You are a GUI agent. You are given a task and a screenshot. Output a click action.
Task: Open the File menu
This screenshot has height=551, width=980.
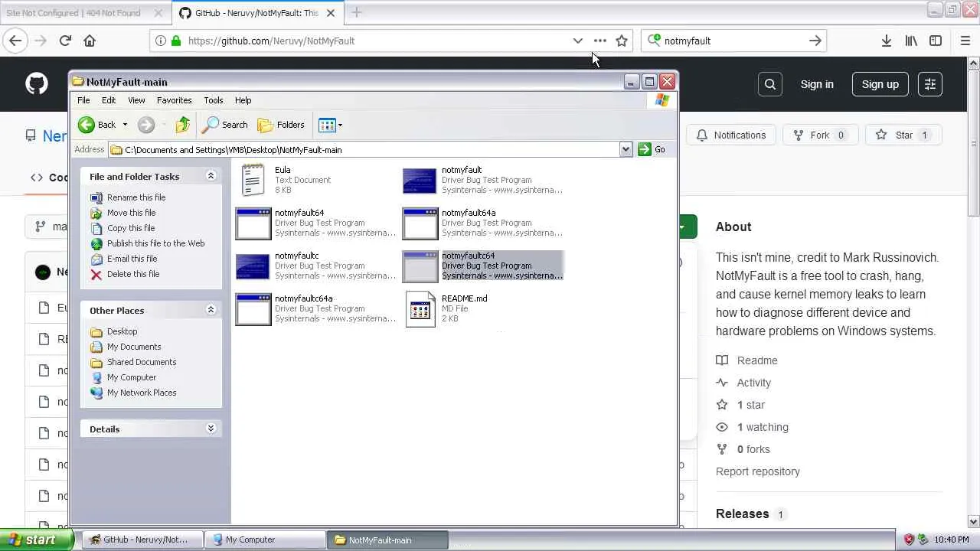click(83, 100)
